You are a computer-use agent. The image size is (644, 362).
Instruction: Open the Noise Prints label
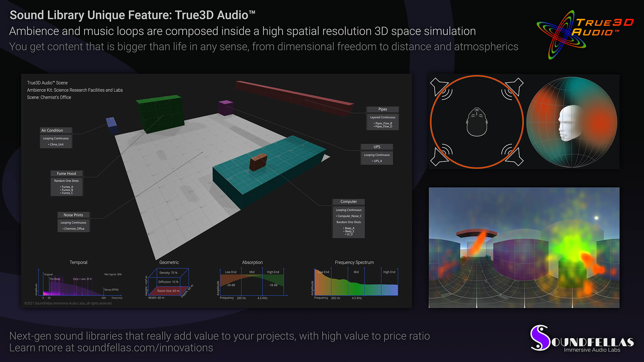click(73, 215)
